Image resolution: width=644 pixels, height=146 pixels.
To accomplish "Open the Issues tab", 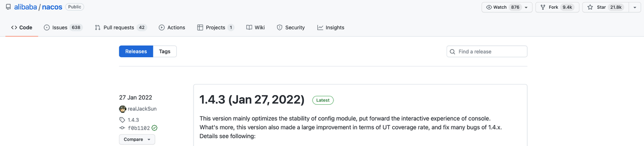I will point(63,27).
